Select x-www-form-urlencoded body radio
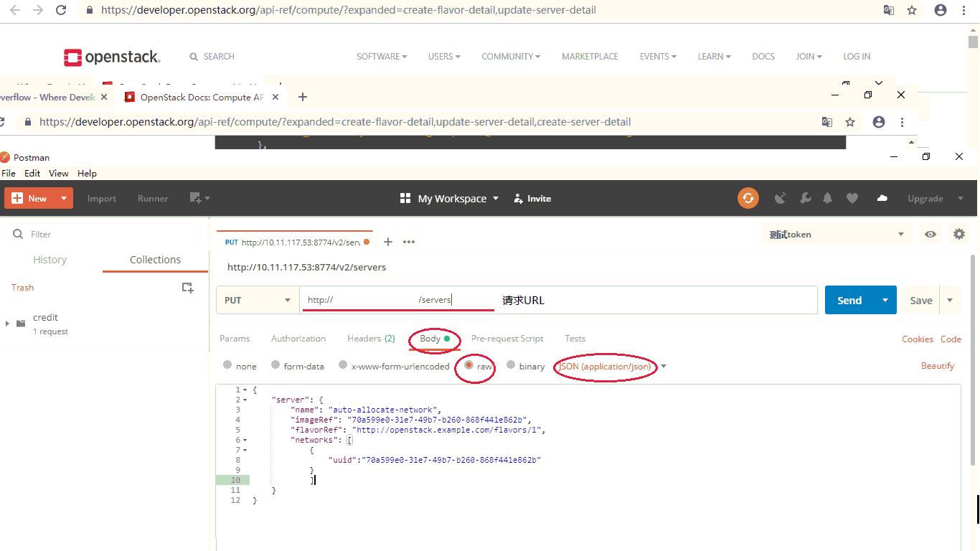 pos(343,365)
